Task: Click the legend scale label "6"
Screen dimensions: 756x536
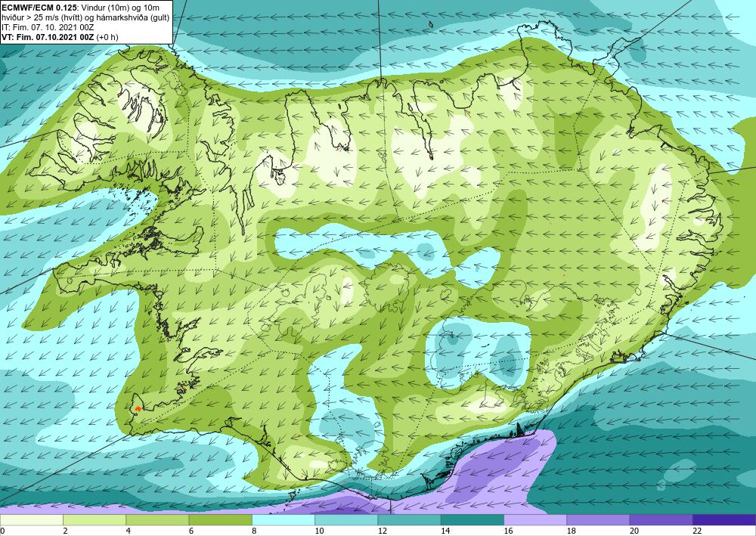Action: click(191, 531)
